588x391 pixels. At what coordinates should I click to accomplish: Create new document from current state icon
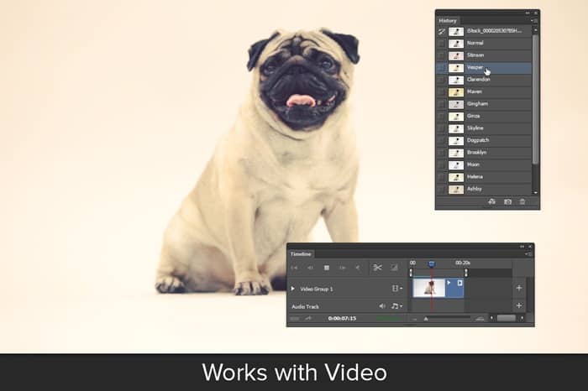pos(492,202)
